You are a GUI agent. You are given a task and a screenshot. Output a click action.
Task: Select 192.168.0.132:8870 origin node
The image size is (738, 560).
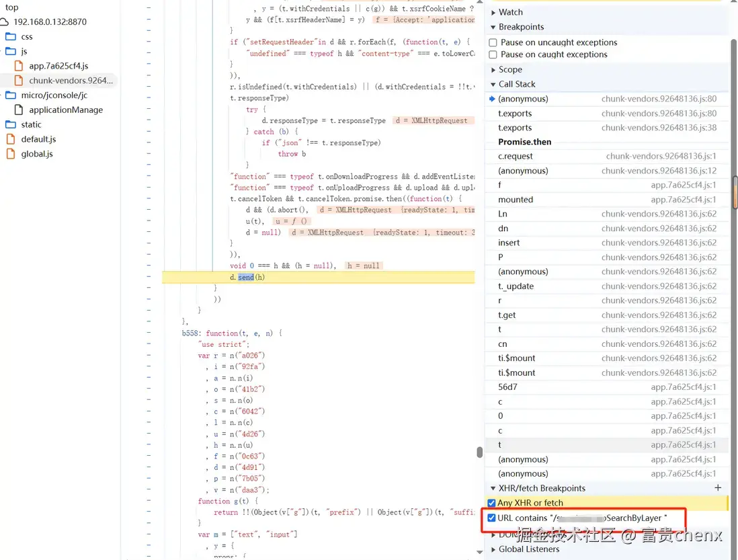point(50,22)
